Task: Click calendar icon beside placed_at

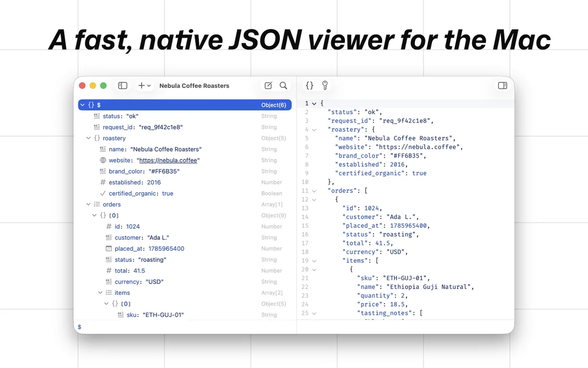Action: [109, 249]
